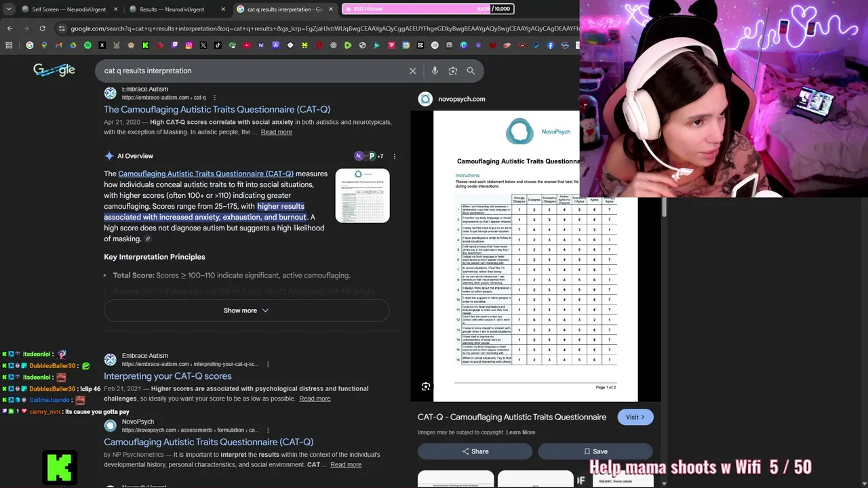Click the AI Overview source link icon
This screenshot has height=488, width=868.
coord(148,239)
